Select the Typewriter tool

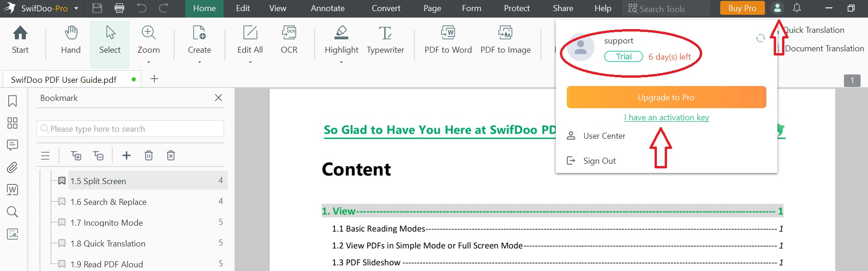pos(385,40)
